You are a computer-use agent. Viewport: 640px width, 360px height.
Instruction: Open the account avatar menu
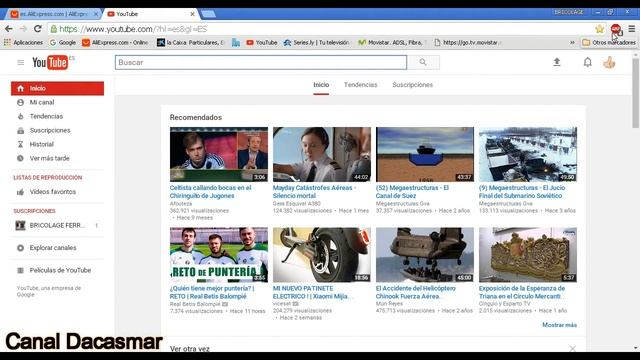tap(609, 62)
